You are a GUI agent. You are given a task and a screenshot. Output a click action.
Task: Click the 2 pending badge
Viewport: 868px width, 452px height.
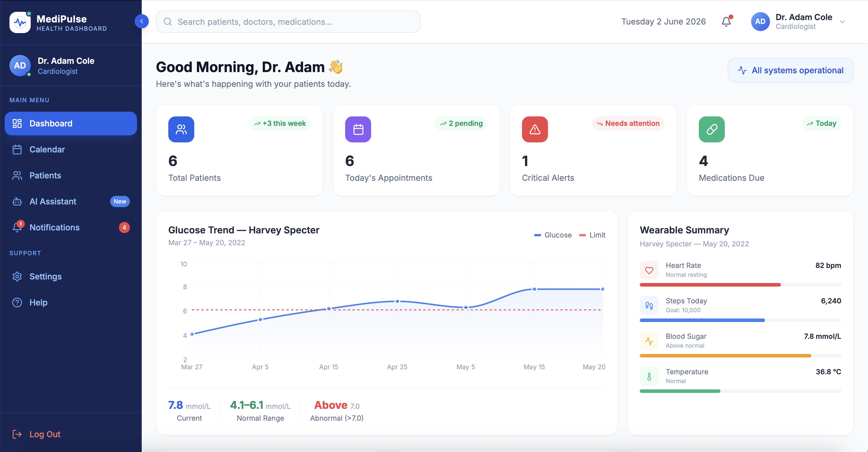(461, 123)
